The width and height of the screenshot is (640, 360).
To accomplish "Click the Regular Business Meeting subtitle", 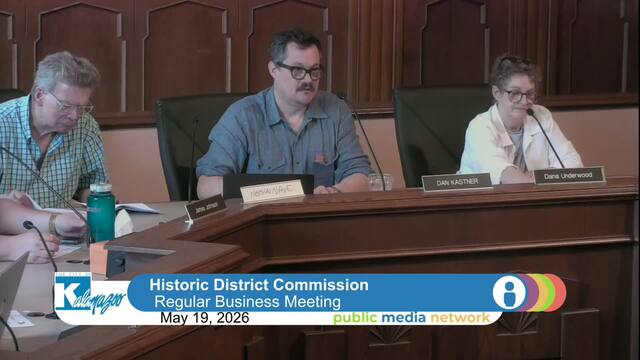I will [x=247, y=302].
